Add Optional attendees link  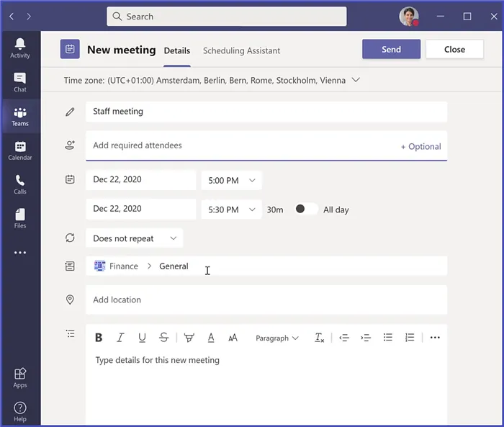click(420, 146)
